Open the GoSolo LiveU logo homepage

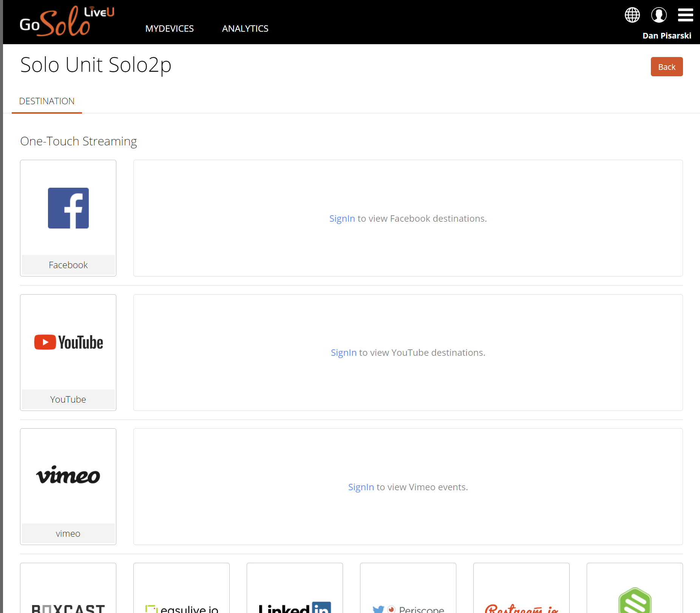pos(67,21)
